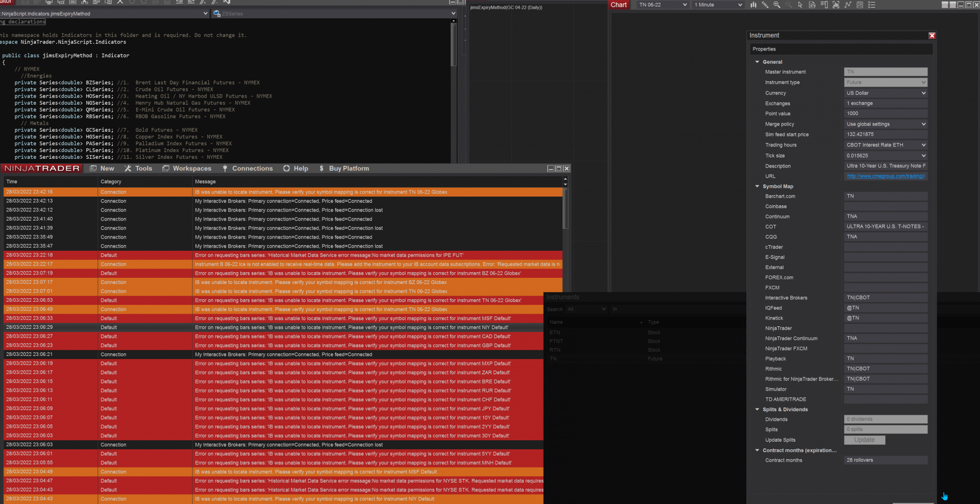Click the Exchanges field showing 1 exchange
Image resolution: width=980 pixels, height=504 pixels.
(886, 103)
